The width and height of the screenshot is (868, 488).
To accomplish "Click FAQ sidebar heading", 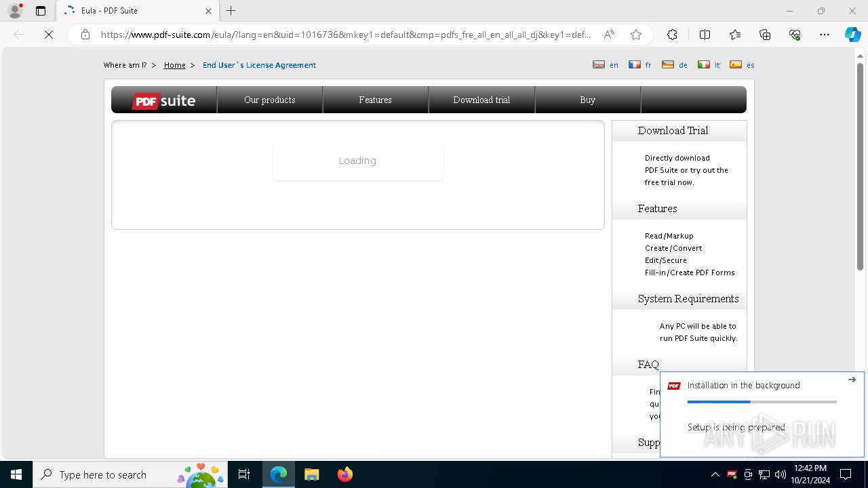I will coord(648,365).
